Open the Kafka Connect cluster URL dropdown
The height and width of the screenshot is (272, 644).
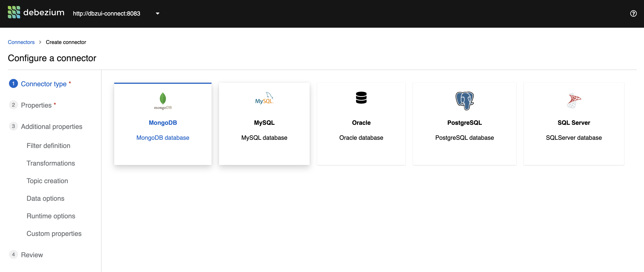tap(157, 13)
